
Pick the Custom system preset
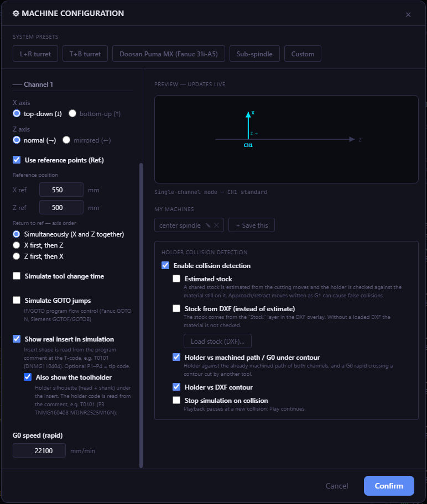(x=303, y=54)
